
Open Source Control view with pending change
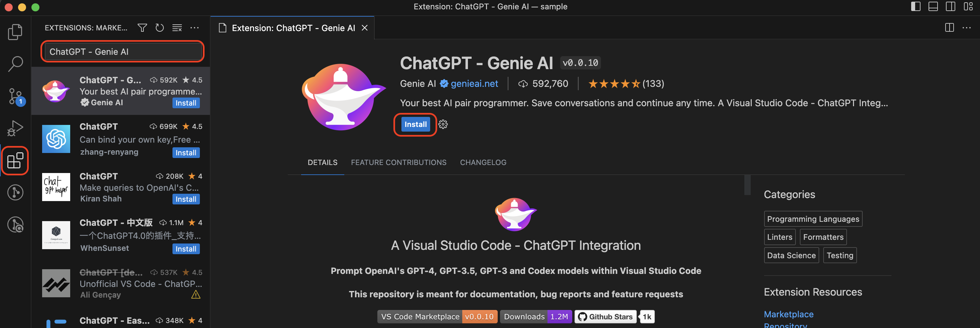pos(15,96)
